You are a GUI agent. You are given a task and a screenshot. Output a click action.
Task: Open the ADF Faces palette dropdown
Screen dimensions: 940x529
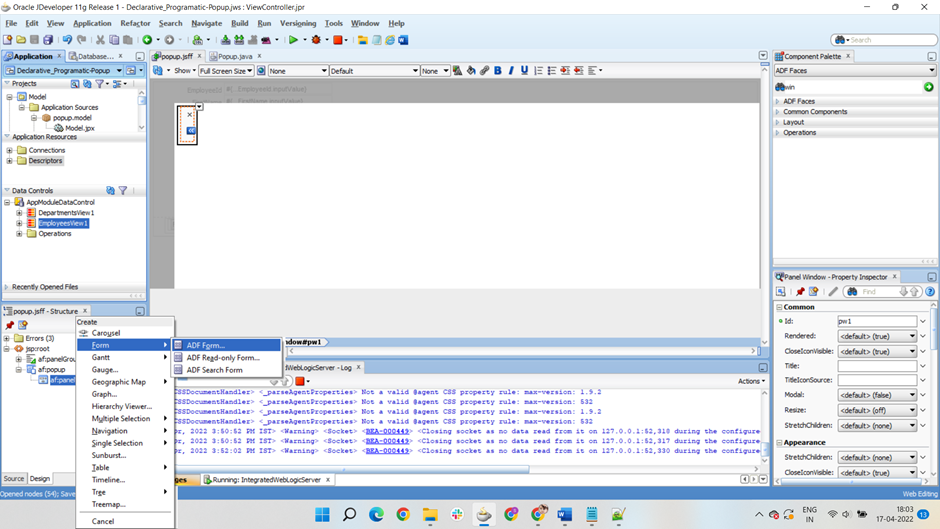(855, 71)
